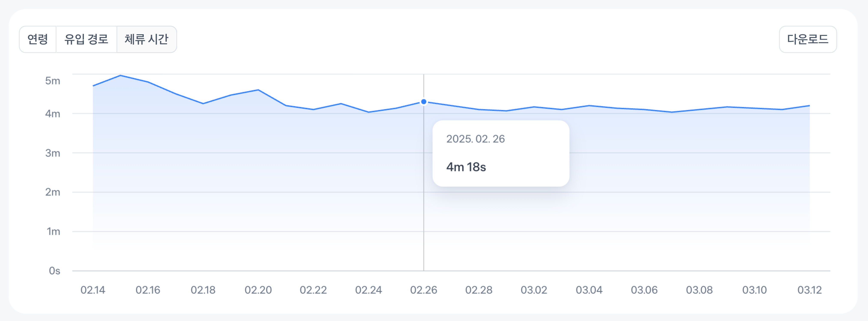The width and height of the screenshot is (868, 321).
Task: Click the 02.22 x-axis date label
Action: [x=313, y=290]
